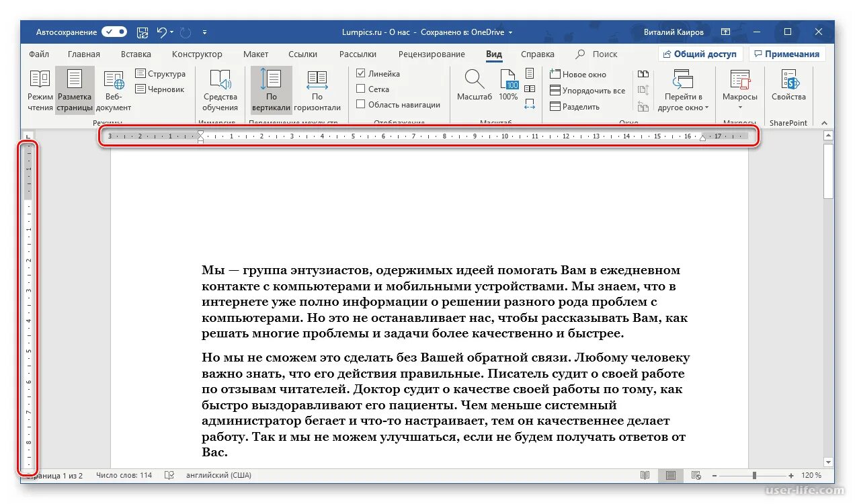Image resolution: width=855 pixels, height=504 pixels.
Task: Enable Navigation Pane (Область навигации) checkbox
Action: tap(361, 104)
